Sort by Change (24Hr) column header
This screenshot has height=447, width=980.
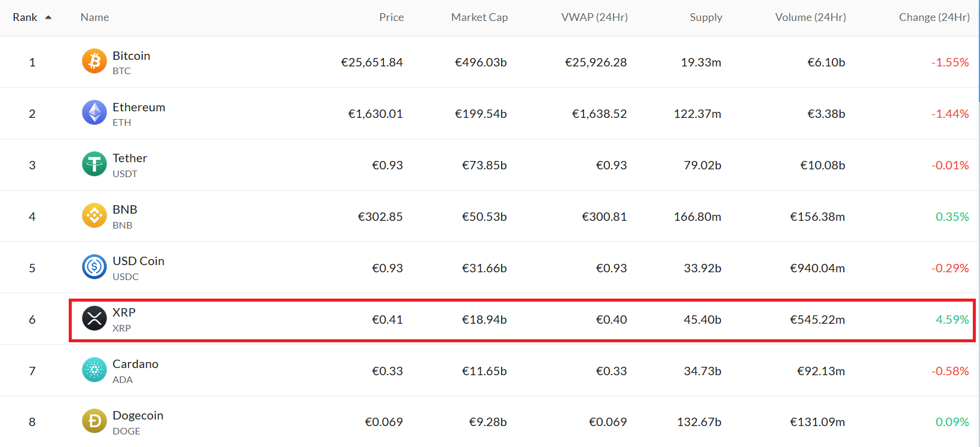[933, 17]
